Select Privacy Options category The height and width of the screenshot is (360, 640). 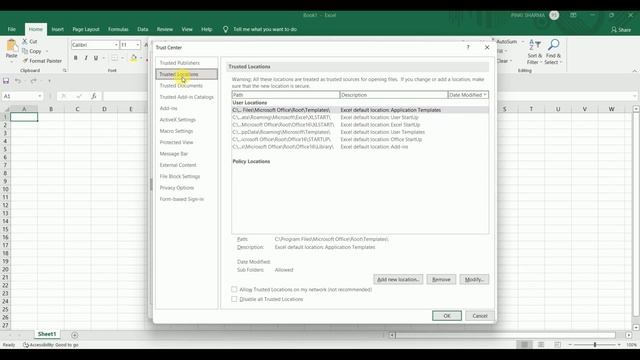pos(177,188)
